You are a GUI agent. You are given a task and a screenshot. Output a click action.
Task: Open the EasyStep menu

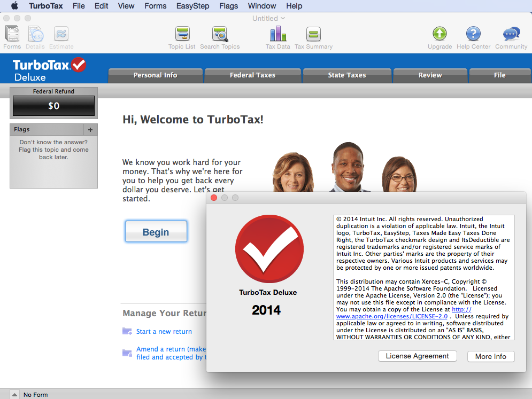pyautogui.click(x=192, y=6)
